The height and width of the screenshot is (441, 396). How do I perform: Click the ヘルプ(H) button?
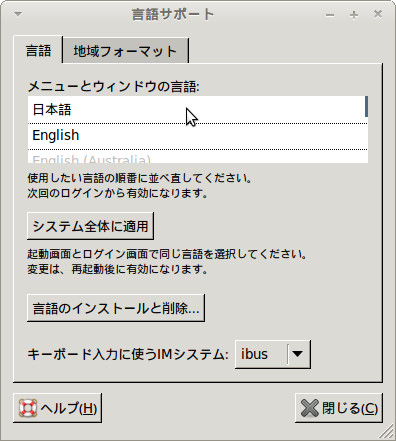tap(58, 408)
